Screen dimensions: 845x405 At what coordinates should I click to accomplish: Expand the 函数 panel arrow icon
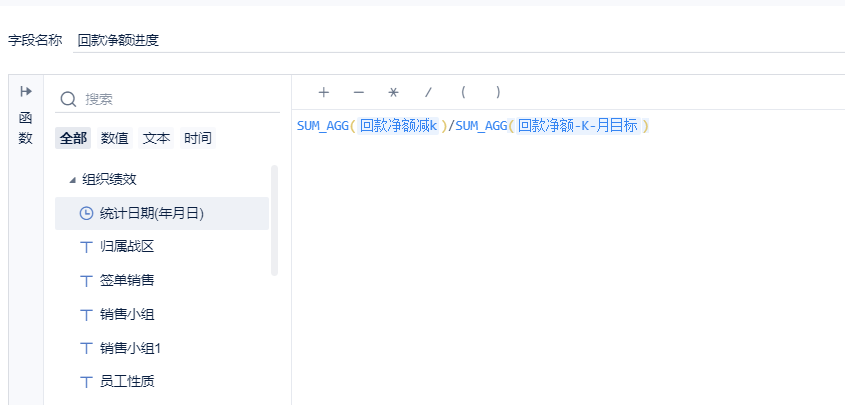point(26,91)
